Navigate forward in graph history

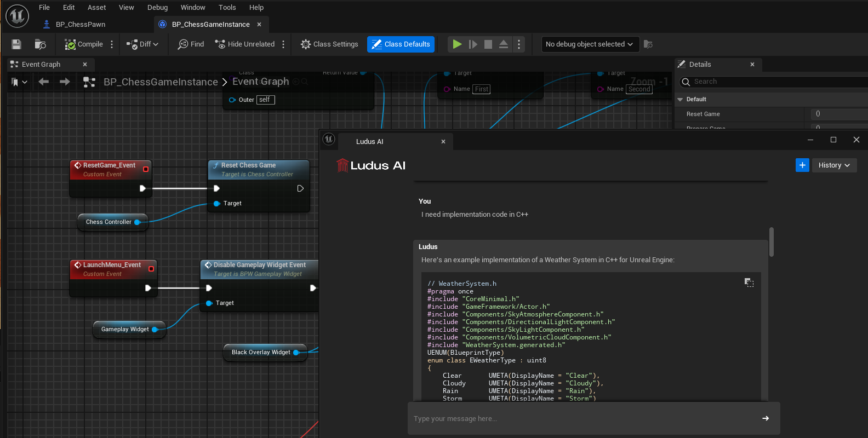pyautogui.click(x=65, y=82)
